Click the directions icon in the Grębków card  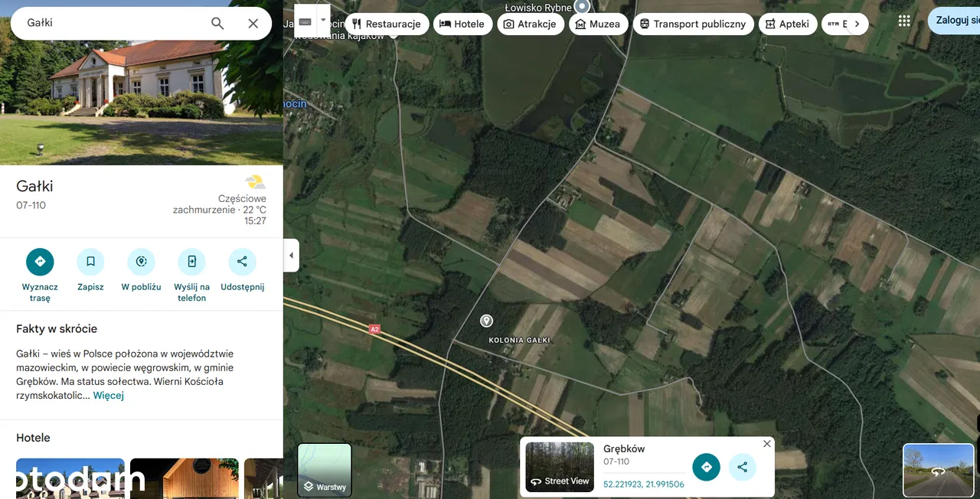[x=706, y=467]
